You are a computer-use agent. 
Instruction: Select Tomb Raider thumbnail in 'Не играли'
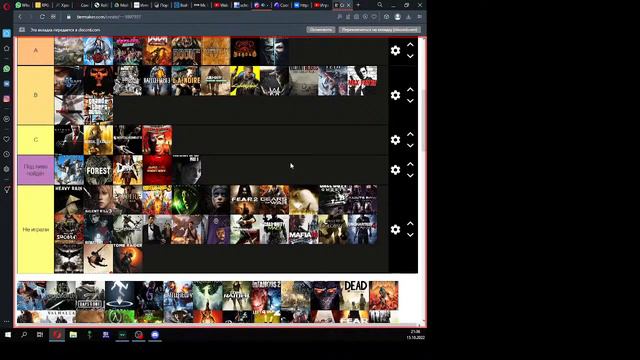pos(128,259)
